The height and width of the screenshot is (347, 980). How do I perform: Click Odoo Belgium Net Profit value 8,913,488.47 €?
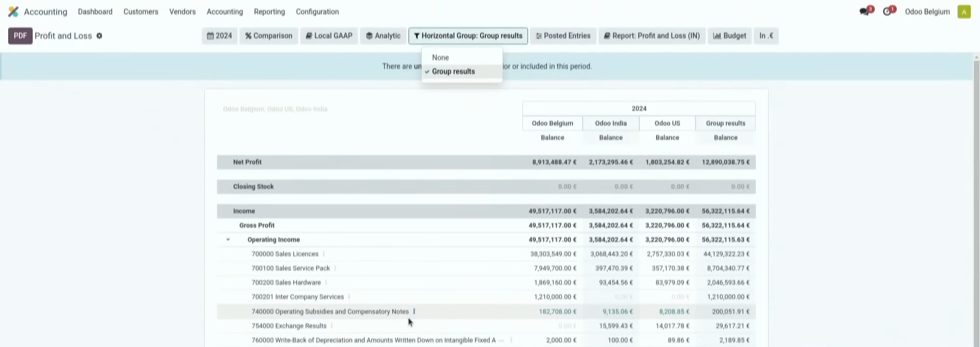click(554, 162)
